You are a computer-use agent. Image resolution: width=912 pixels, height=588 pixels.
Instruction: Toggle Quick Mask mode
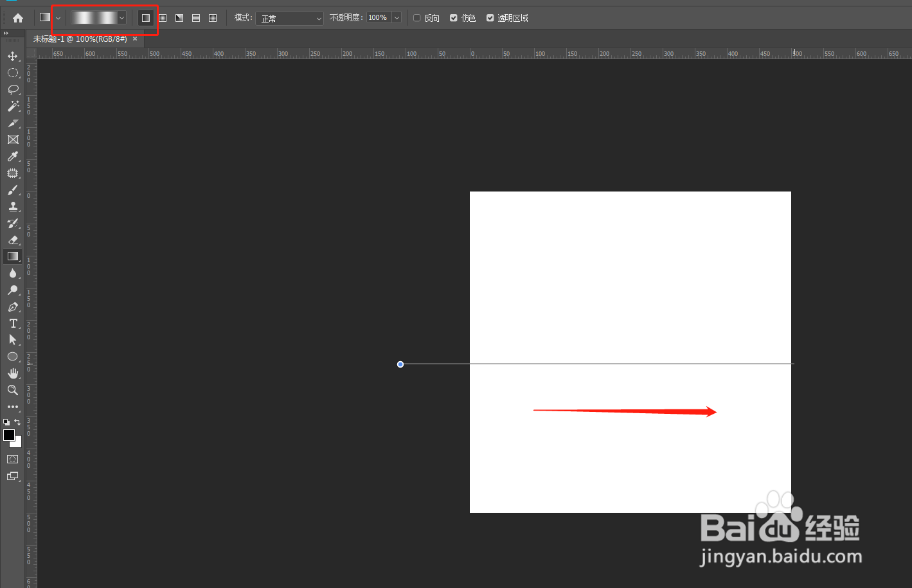coord(13,459)
